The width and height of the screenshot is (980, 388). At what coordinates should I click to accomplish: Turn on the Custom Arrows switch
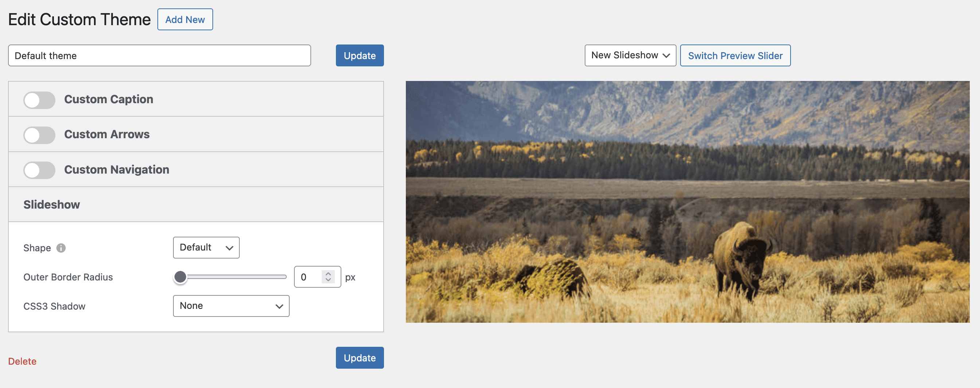coord(39,135)
